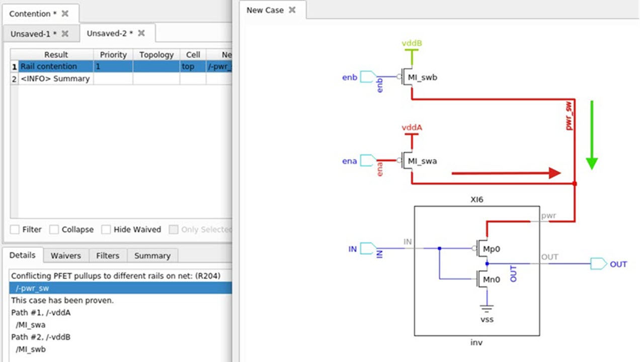Select the Mn0 NFET symbol
Viewport: 644px width, 362px height.
pyautogui.click(x=482, y=280)
